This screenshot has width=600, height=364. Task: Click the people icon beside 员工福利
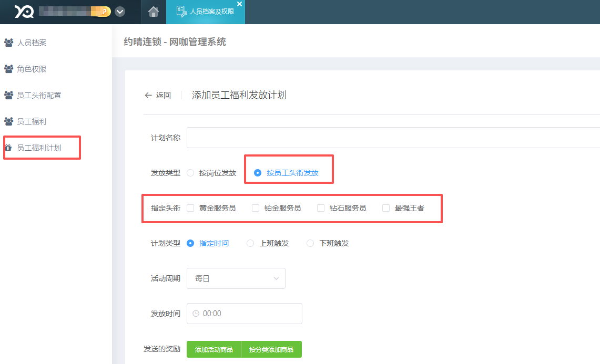coord(8,121)
